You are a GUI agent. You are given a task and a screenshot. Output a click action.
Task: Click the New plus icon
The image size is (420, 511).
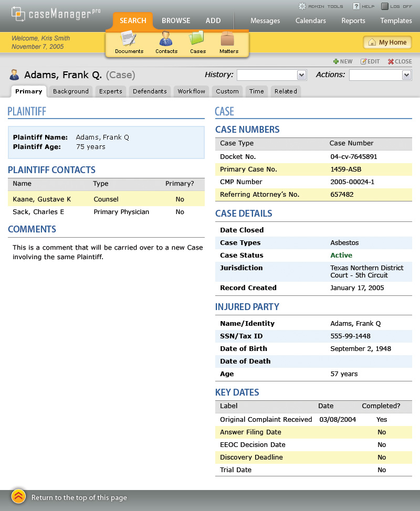(336, 61)
